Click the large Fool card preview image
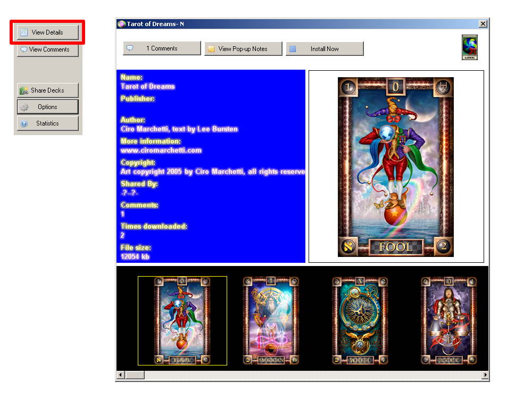 coord(396,167)
